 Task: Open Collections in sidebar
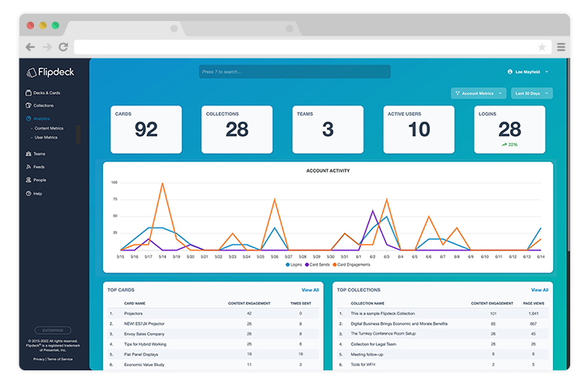tap(40, 105)
